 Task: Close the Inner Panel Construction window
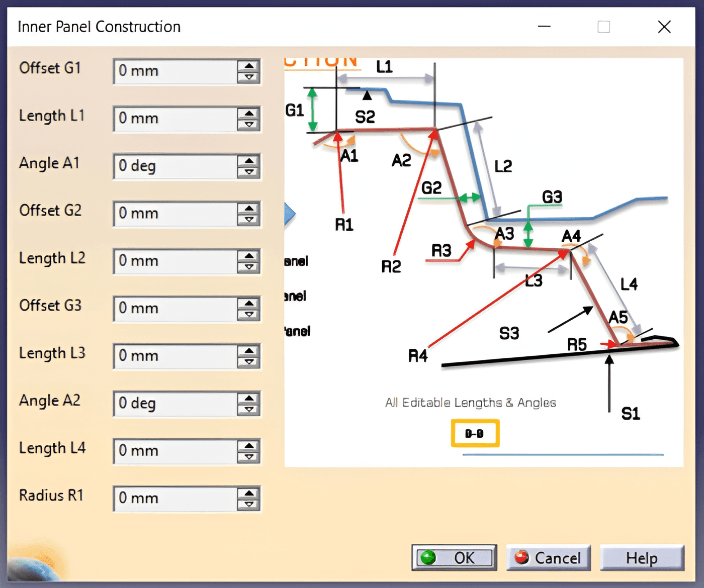point(664,27)
